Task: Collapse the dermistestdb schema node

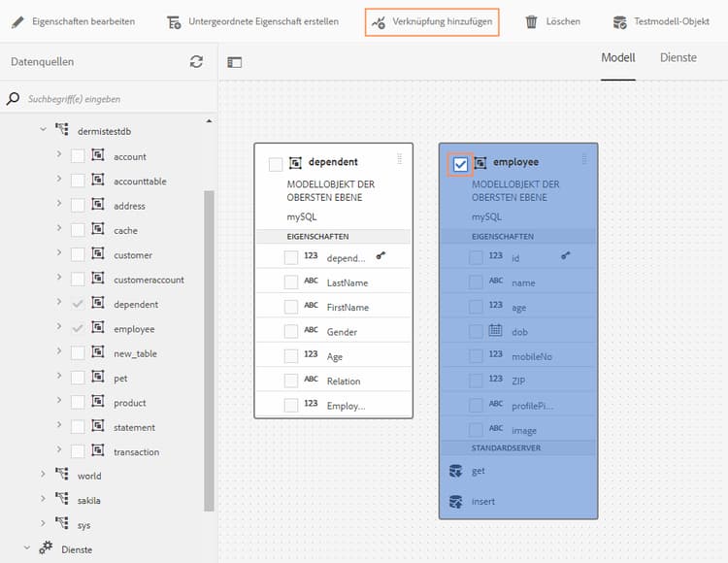Action: [43, 129]
